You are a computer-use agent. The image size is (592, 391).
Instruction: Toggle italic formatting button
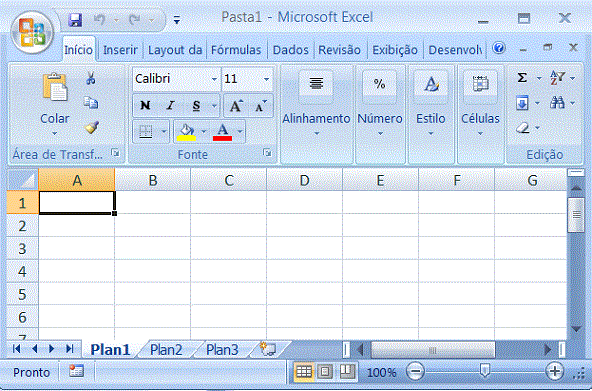point(171,106)
